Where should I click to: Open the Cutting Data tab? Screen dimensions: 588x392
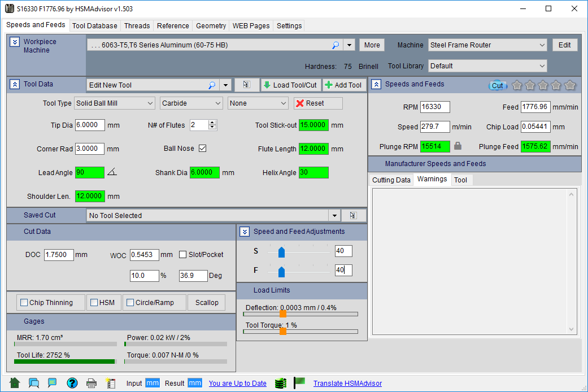coord(391,180)
